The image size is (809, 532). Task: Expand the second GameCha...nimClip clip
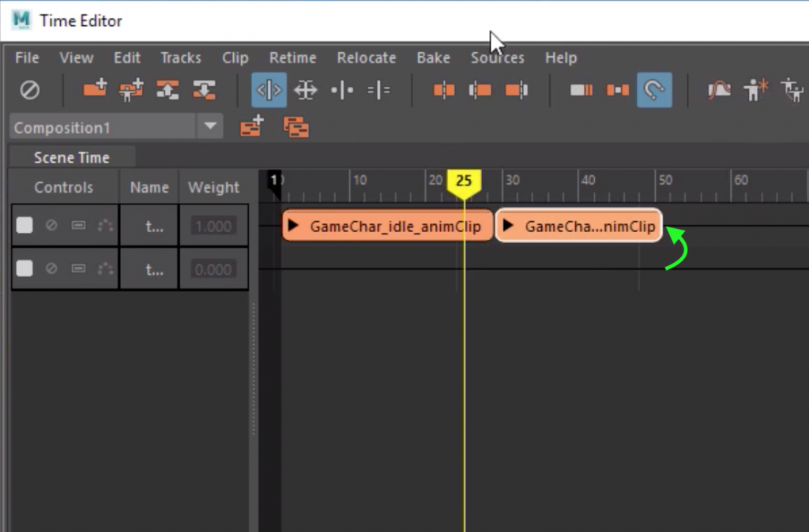[x=510, y=226]
